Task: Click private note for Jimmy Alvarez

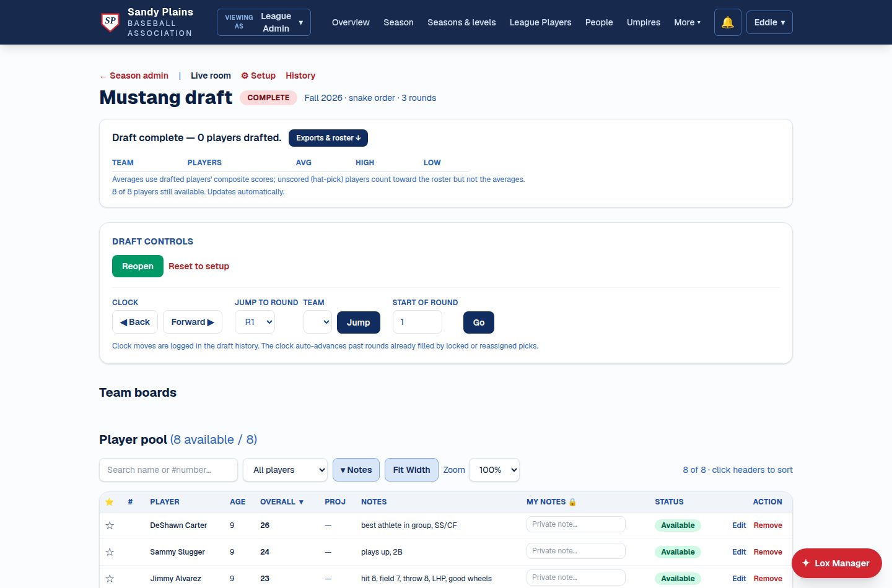Action: click(x=576, y=577)
